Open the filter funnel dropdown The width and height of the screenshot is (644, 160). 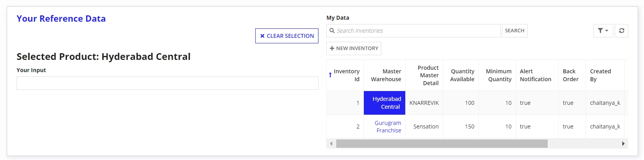pyautogui.click(x=603, y=31)
